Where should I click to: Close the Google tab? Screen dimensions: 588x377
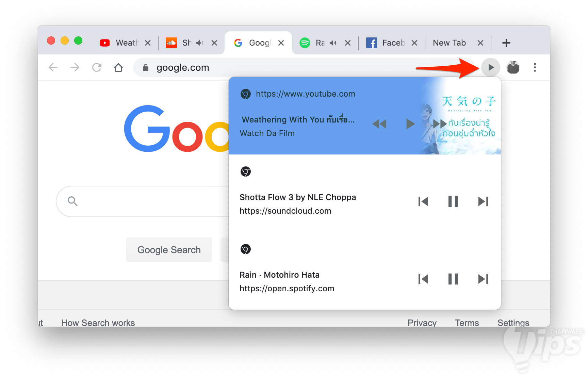point(281,43)
